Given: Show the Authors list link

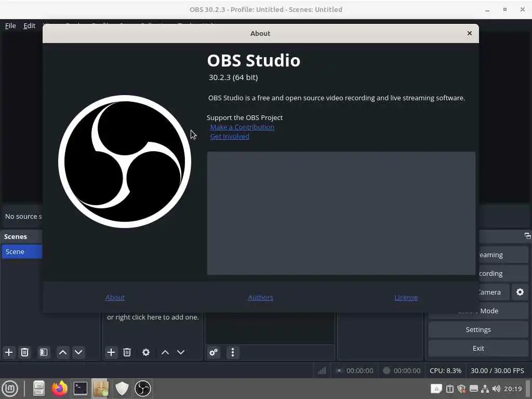Looking at the screenshot, I should tap(261, 298).
